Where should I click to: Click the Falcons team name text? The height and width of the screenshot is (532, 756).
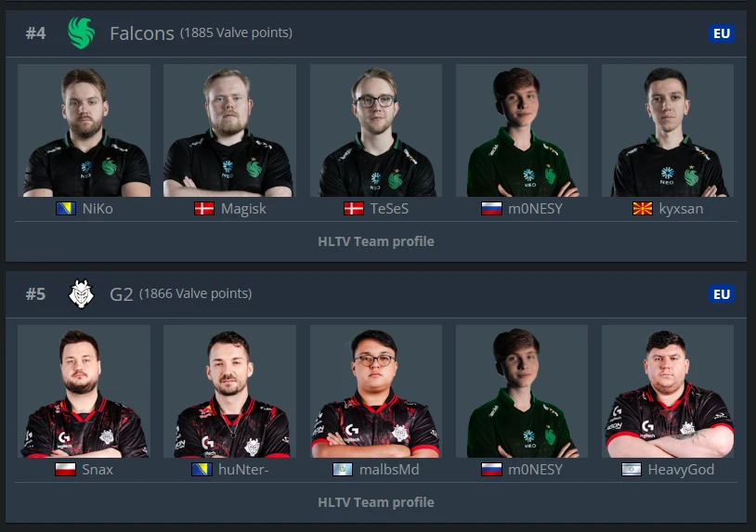[x=142, y=33]
